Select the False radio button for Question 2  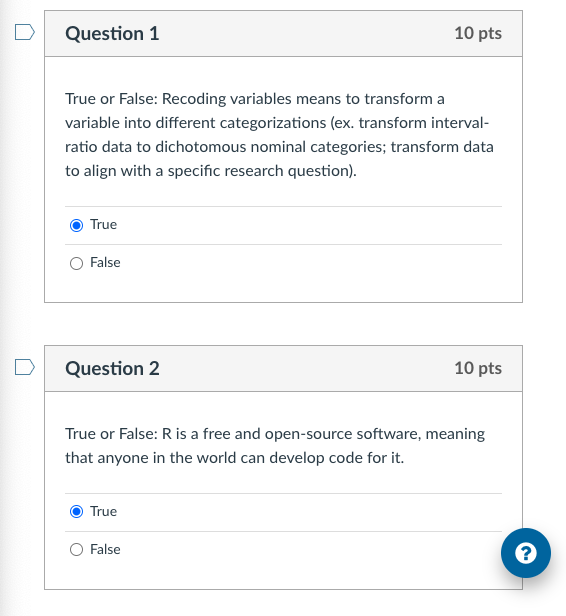point(76,549)
